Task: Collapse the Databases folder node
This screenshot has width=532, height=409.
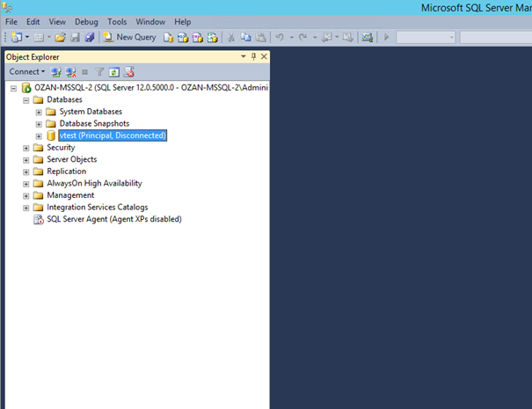Action: pyautogui.click(x=26, y=100)
